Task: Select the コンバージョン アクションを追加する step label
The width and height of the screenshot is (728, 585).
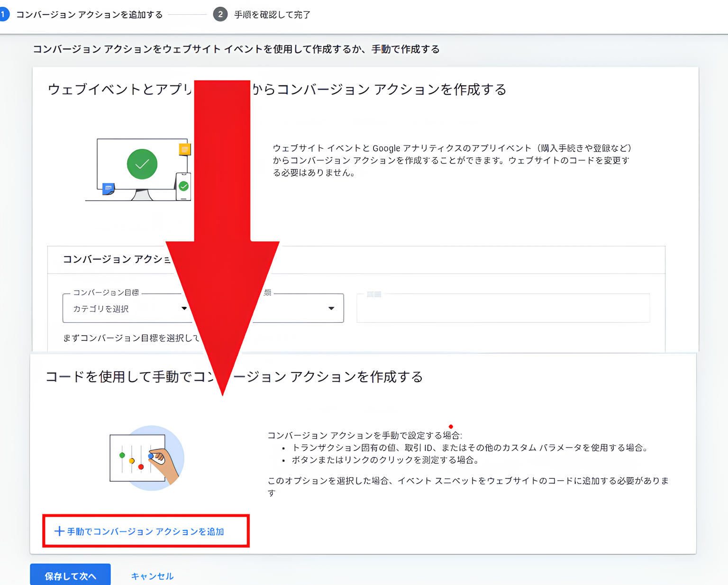Action: point(88,14)
